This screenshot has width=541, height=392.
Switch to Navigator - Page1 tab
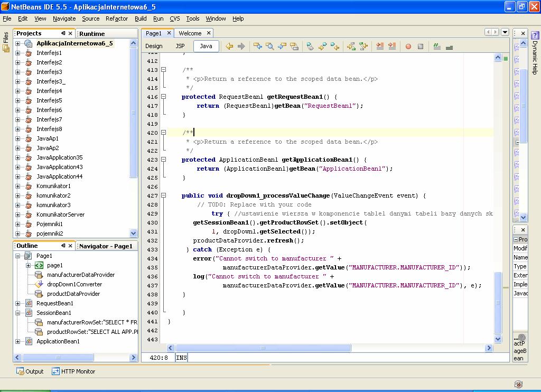coord(106,246)
